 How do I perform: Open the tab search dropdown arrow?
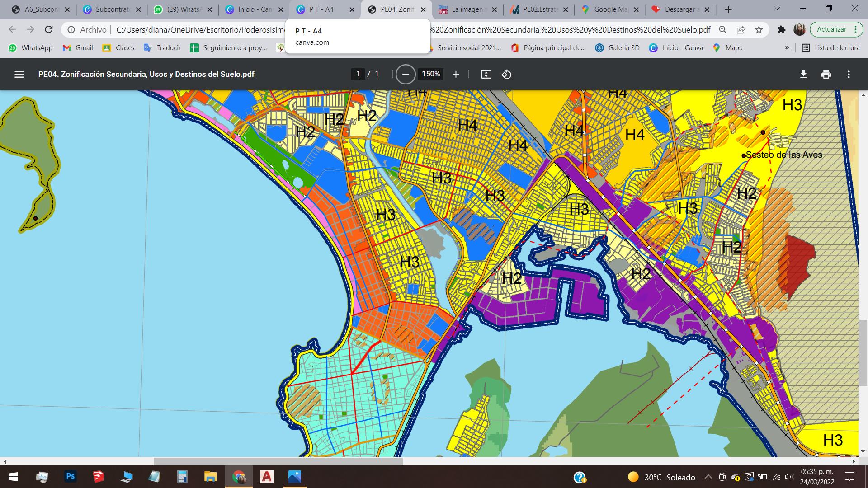tap(778, 9)
